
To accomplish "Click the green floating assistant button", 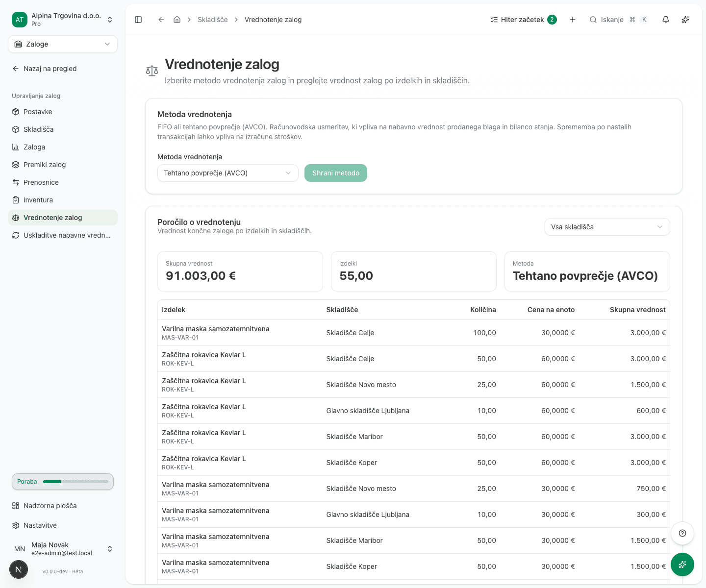I will tap(682, 564).
